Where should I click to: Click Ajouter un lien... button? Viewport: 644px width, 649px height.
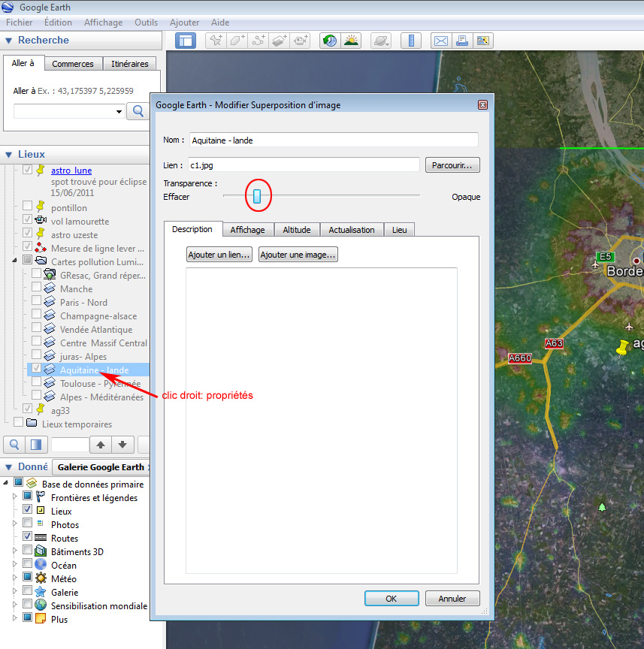point(219,255)
